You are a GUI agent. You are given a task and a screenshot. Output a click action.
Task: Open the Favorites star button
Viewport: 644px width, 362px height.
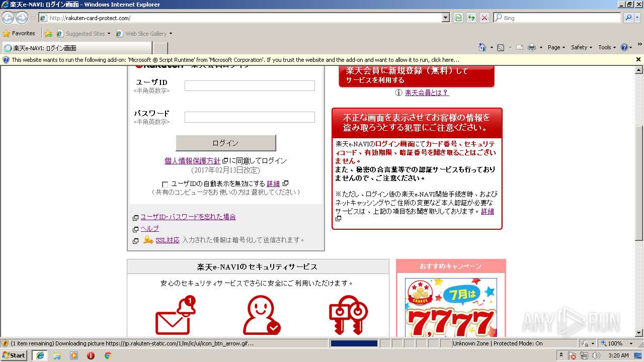(19, 33)
